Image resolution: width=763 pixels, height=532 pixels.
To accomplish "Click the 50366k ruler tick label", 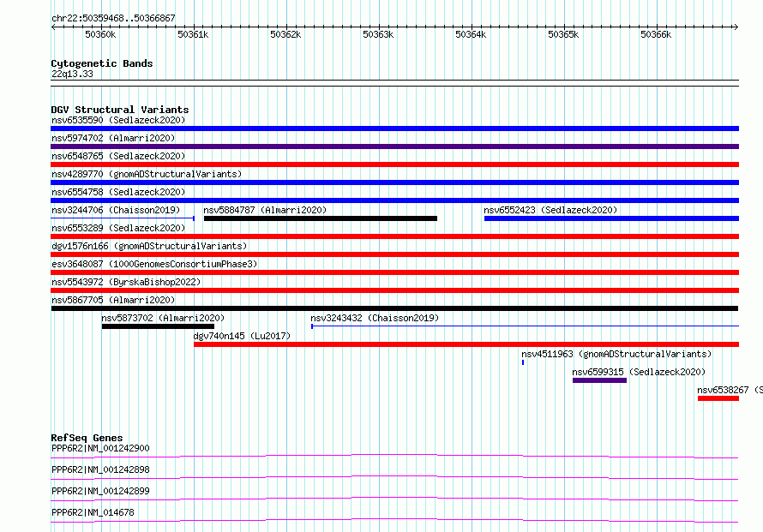I will pos(656,34).
